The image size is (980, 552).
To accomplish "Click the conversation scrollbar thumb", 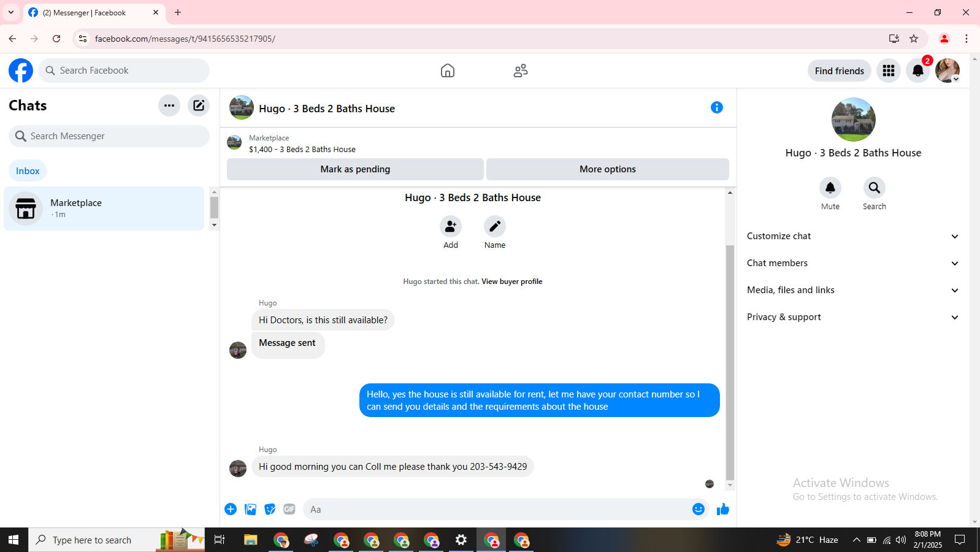I will (x=730, y=362).
